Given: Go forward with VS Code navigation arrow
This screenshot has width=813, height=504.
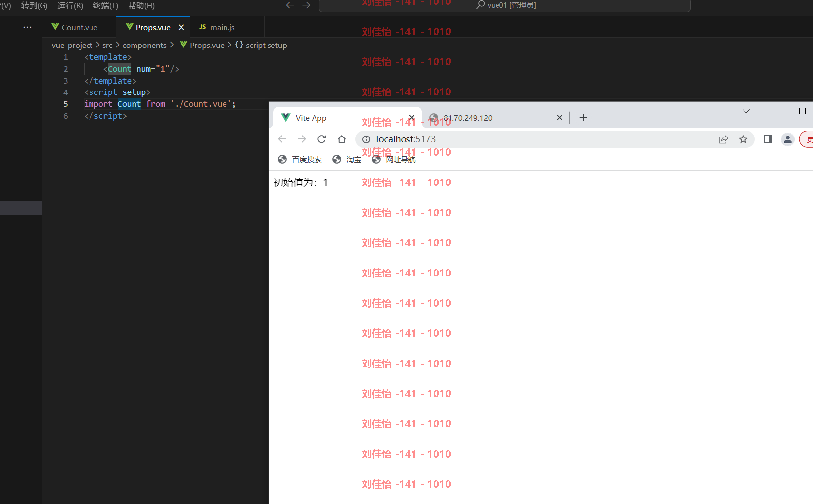Looking at the screenshot, I should point(306,5).
